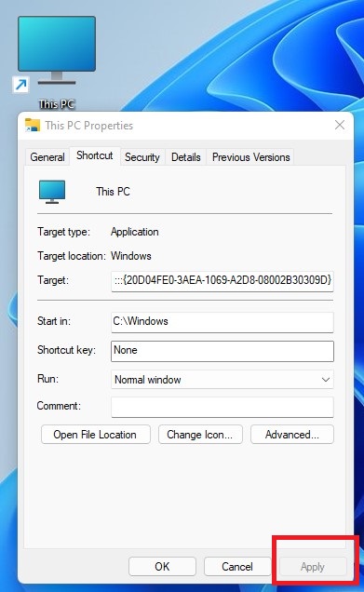This screenshot has height=592, width=364.
Task: Click the Start in field
Action: [x=222, y=322]
